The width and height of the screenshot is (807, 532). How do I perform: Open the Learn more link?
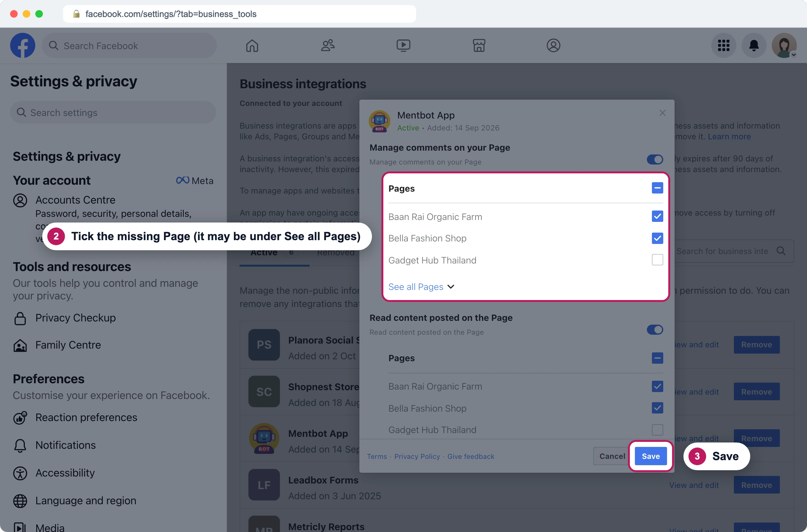coord(729,136)
